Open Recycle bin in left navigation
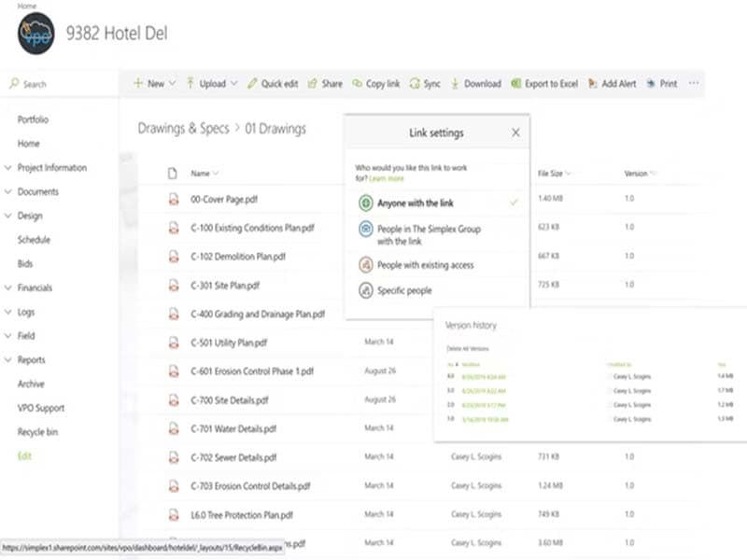The width and height of the screenshot is (747, 560). click(x=37, y=432)
